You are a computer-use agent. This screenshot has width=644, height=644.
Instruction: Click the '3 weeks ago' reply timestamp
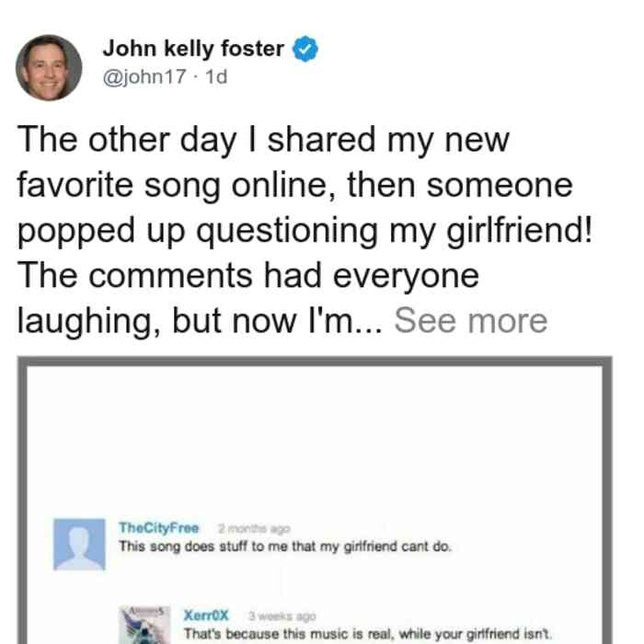point(282,616)
